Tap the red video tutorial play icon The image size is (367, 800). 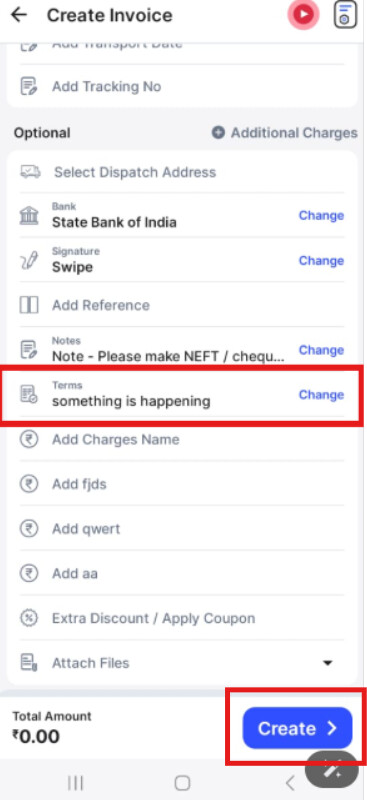(303, 14)
